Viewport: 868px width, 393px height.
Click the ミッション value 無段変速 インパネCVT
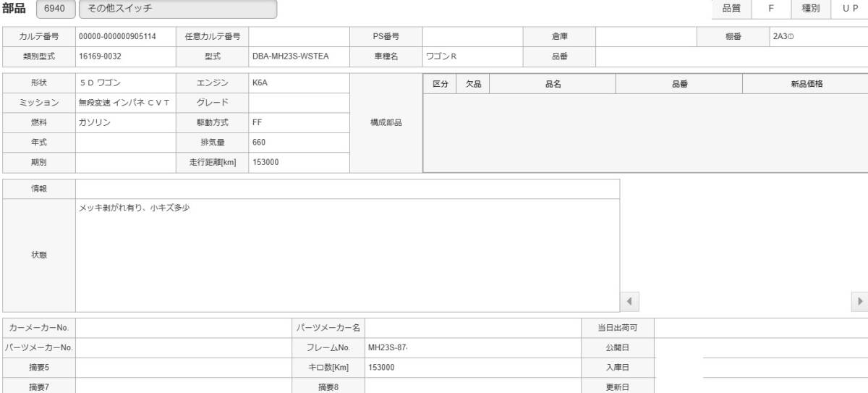(125, 103)
